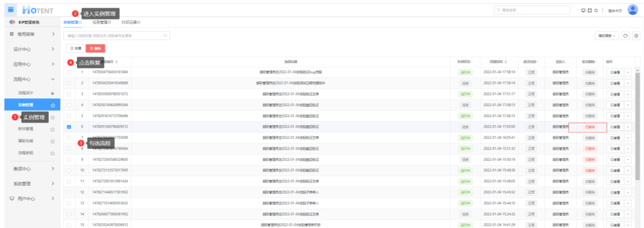Tick the checkbox for row 3
644x228 pixels.
pyautogui.click(x=69, y=93)
